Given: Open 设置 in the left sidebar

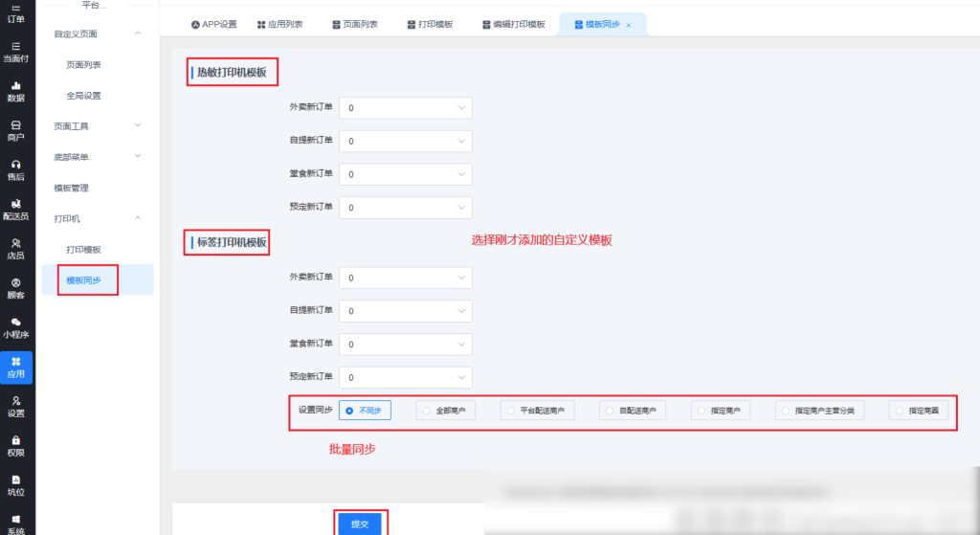Looking at the screenshot, I should (16, 406).
